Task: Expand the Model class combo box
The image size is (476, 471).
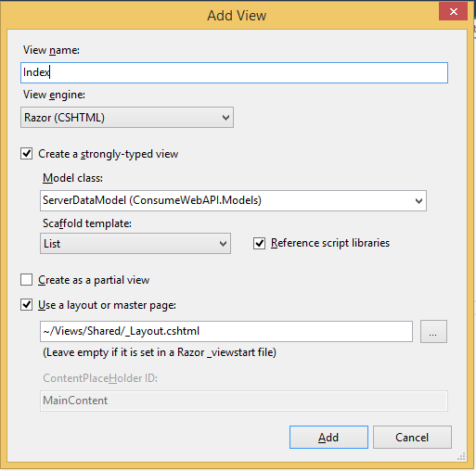Action: tap(233, 200)
